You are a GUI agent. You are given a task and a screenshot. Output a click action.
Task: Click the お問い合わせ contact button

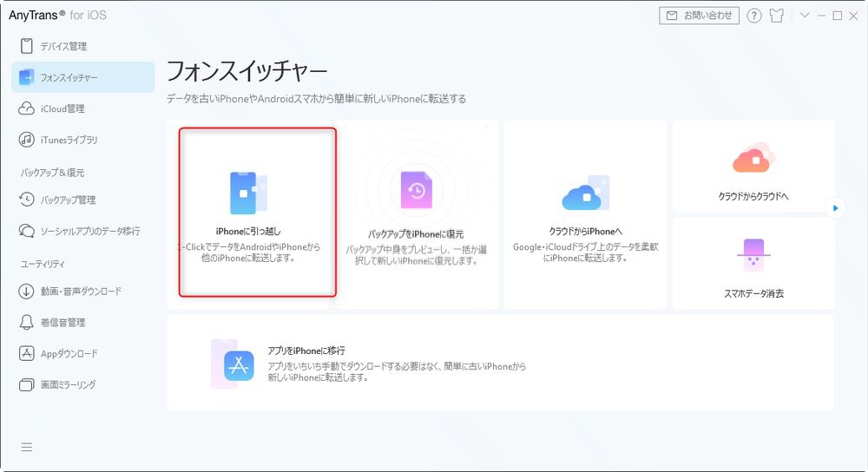(x=699, y=16)
